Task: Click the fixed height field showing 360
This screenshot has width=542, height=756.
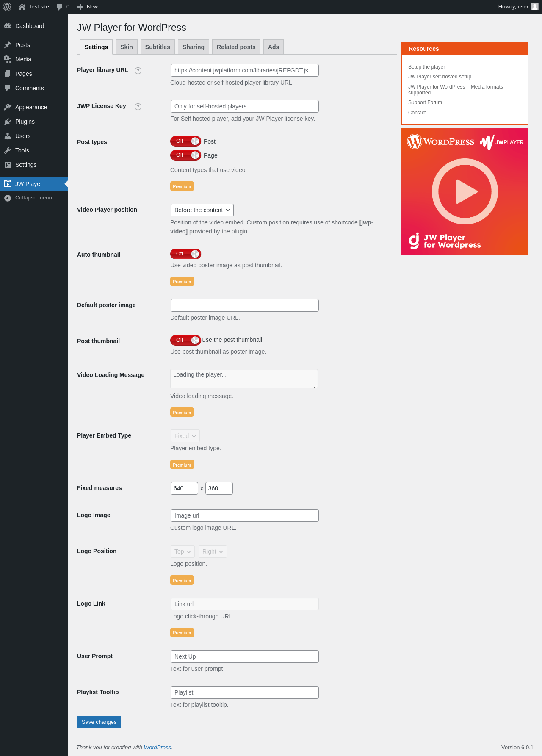Action: tap(219, 488)
